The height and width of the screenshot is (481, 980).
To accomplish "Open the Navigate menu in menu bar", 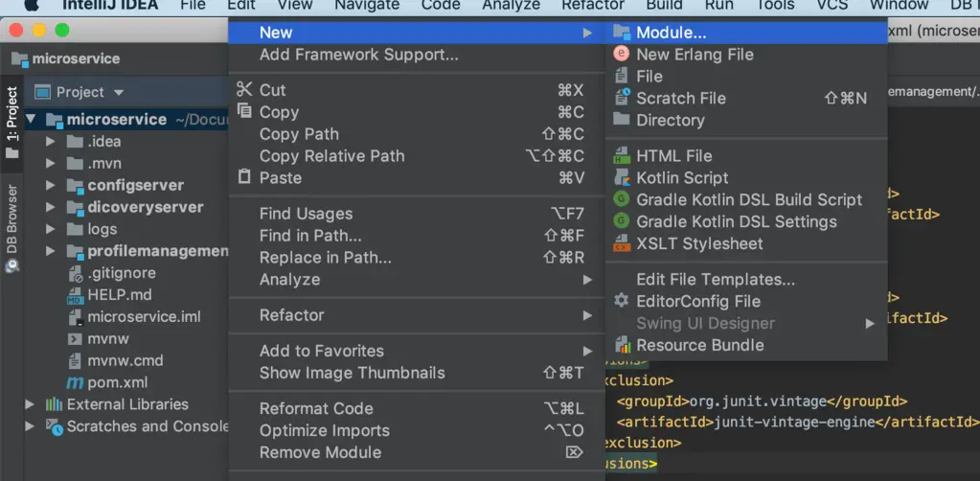I will point(367,5).
